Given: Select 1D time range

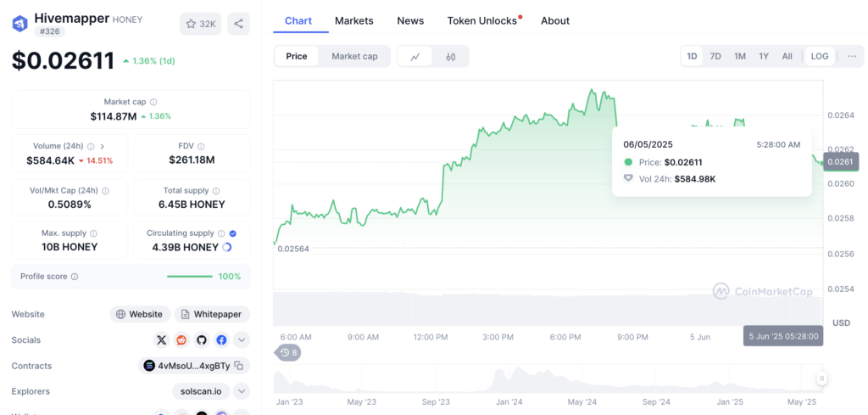Looking at the screenshot, I should point(692,57).
